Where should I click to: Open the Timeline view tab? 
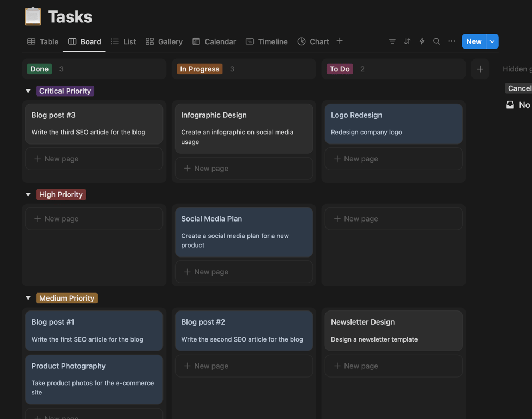[x=267, y=41]
